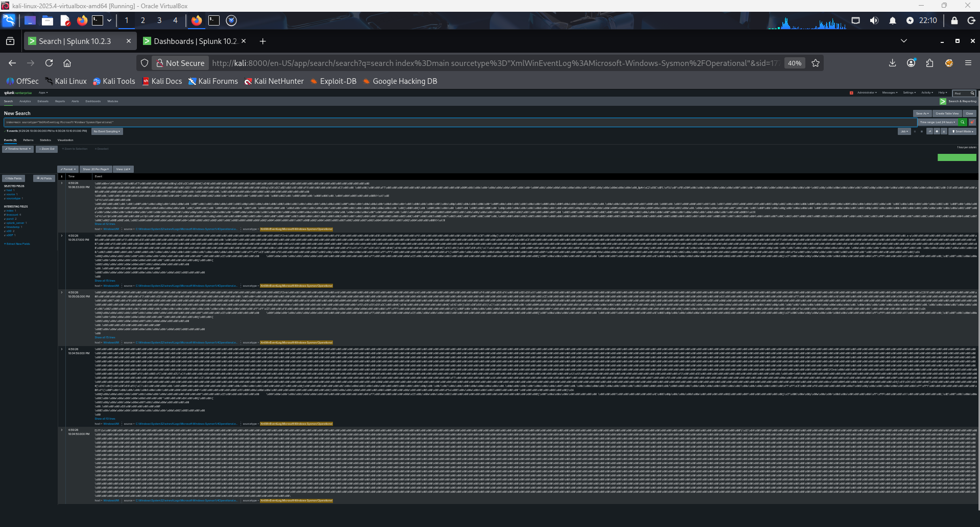Stop the search job
The width and height of the screenshot is (980, 527).
922,131
